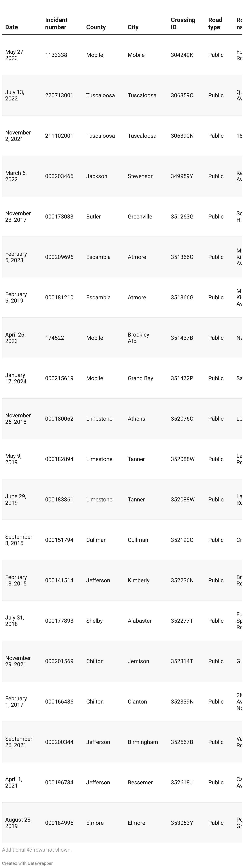
Task: Select the Bessemer city cell
Action: click(140, 782)
